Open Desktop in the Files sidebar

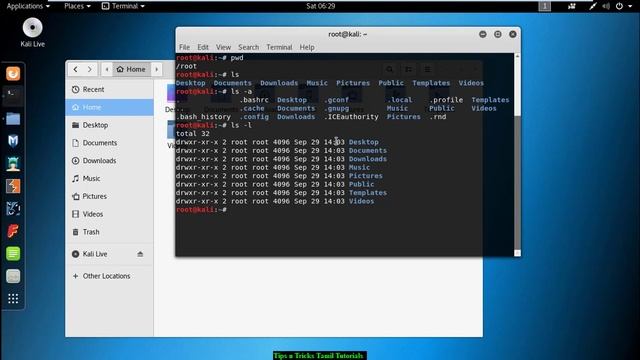pos(109,125)
